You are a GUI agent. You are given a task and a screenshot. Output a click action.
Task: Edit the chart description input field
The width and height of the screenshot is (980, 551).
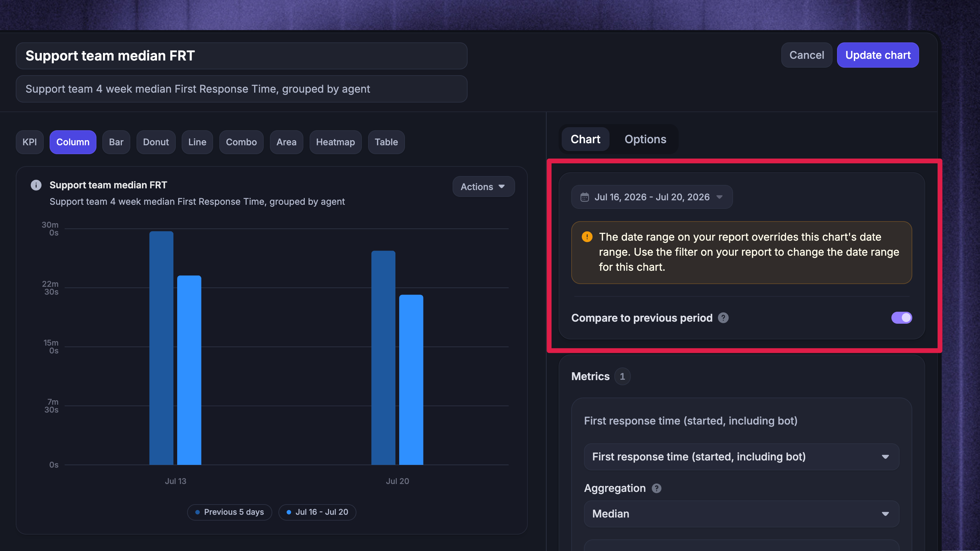(x=241, y=89)
